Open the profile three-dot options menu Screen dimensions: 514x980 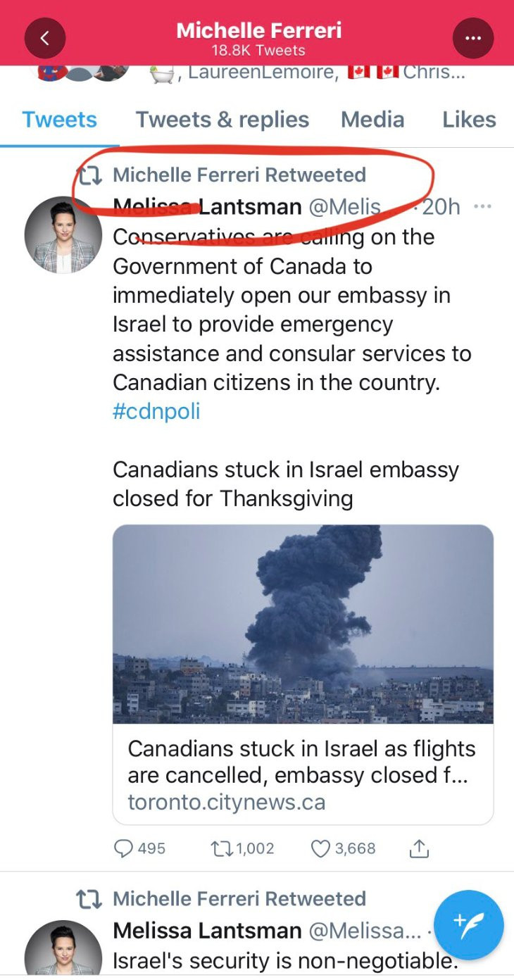point(473,38)
